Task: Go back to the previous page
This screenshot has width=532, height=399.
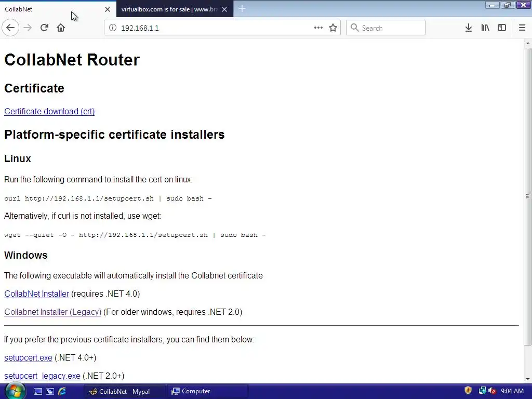Action: point(10,28)
